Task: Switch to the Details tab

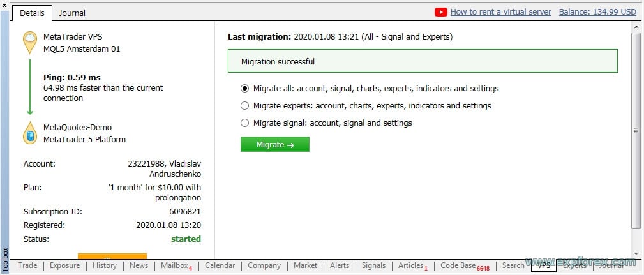Action: 32,13
